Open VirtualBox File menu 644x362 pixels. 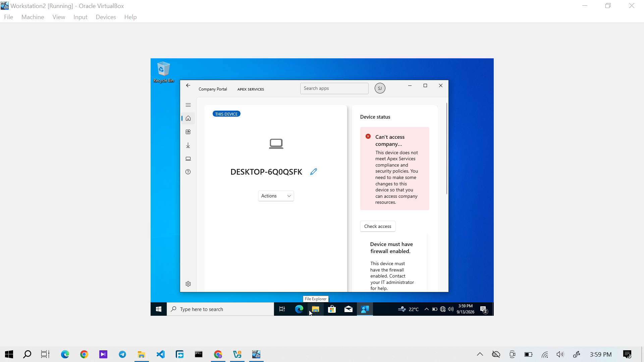(x=8, y=17)
